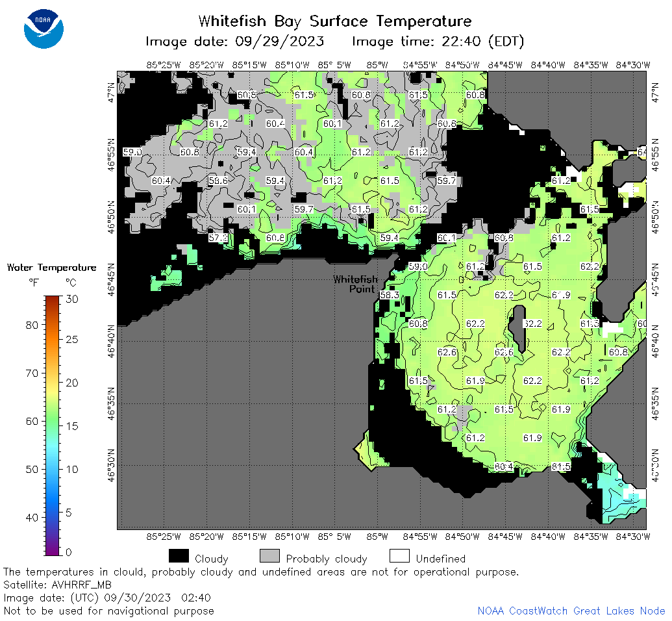Click the dark elongated island in the bay
This screenshot has height=621, width=672.
coord(517,329)
